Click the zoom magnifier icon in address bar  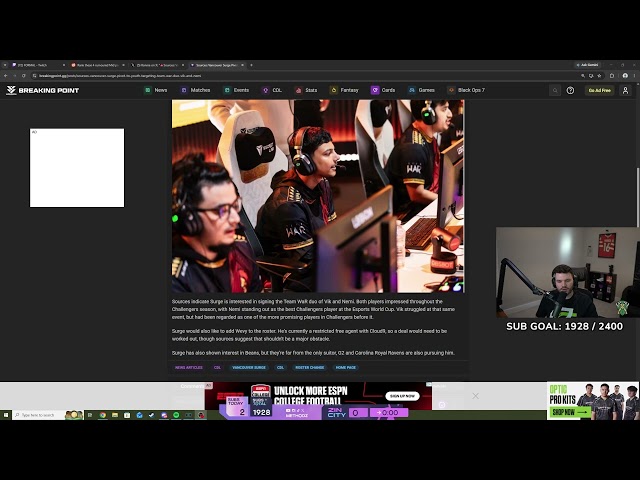[583, 76]
